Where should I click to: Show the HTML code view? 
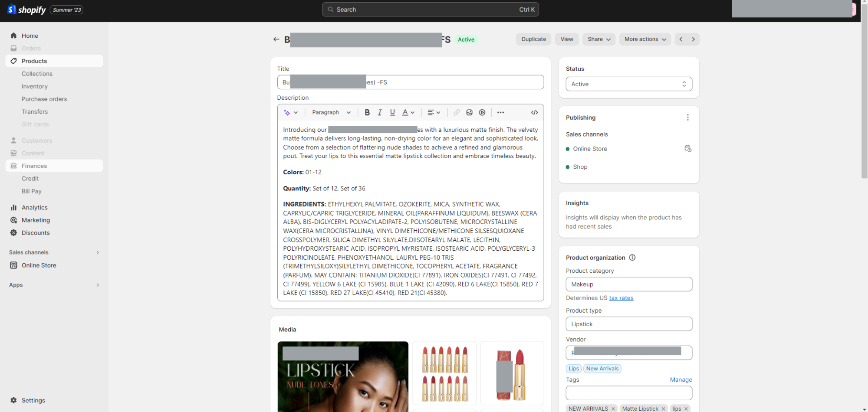click(534, 113)
